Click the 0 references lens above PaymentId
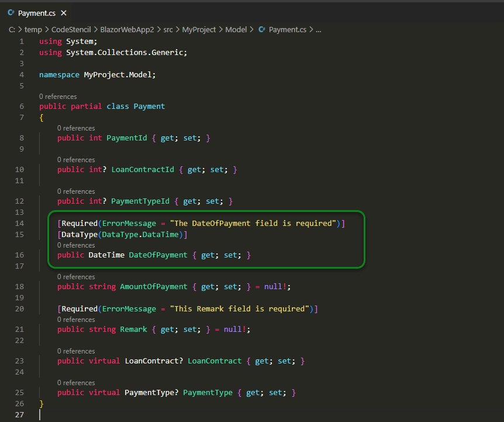Image resolution: width=504 pixels, height=422 pixels. pyautogui.click(x=76, y=128)
